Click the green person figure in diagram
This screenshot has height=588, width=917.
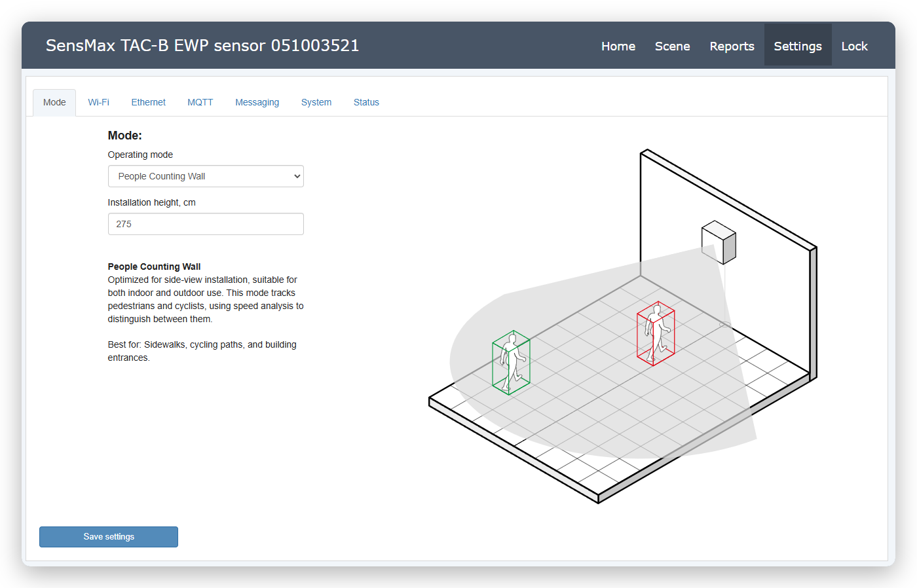[511, 362]
